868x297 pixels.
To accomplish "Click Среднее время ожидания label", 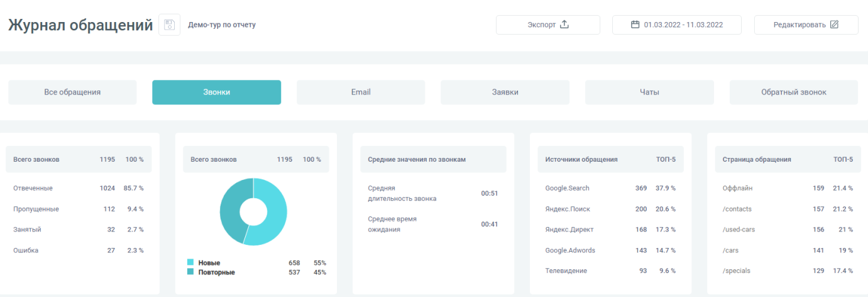I will 392,224.
